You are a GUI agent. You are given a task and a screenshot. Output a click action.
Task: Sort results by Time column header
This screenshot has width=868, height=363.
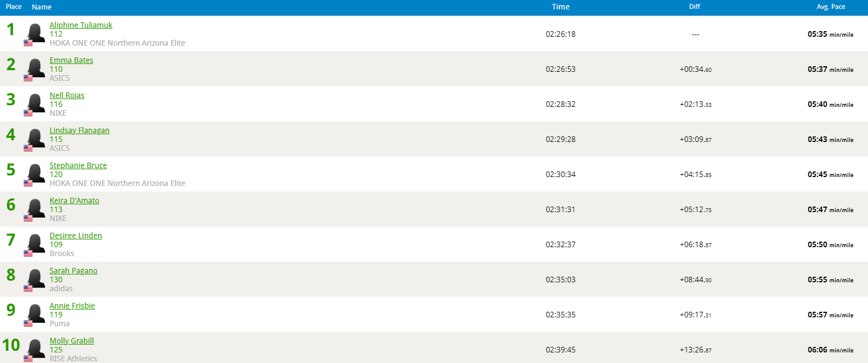coord(561,7)
